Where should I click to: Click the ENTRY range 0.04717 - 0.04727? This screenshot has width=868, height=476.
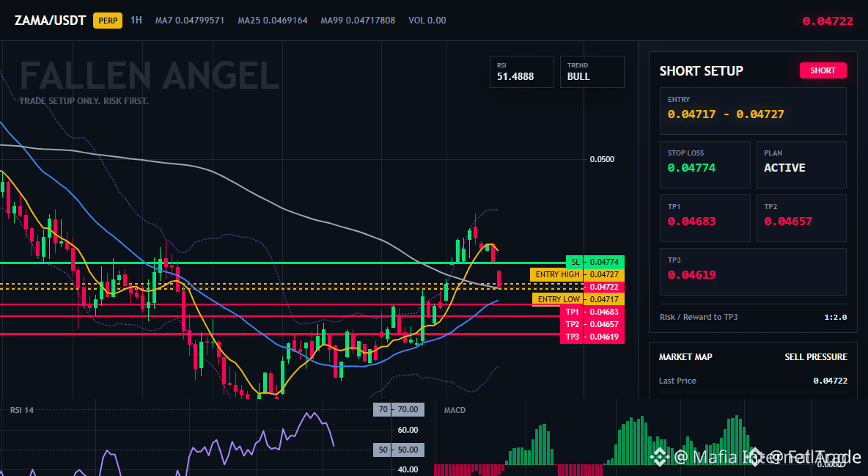(x=726, y=114)
